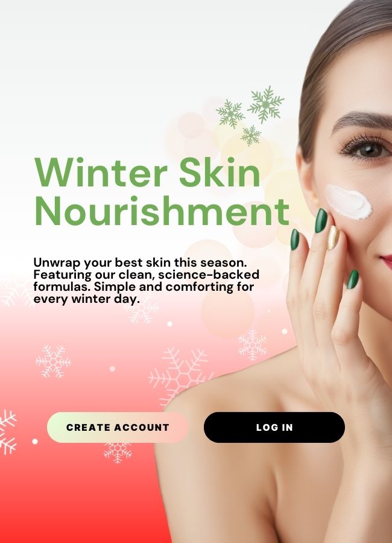392x543 pixels.
Task: Click the word 'Nourishment' in the title
Action: (162, 211)
